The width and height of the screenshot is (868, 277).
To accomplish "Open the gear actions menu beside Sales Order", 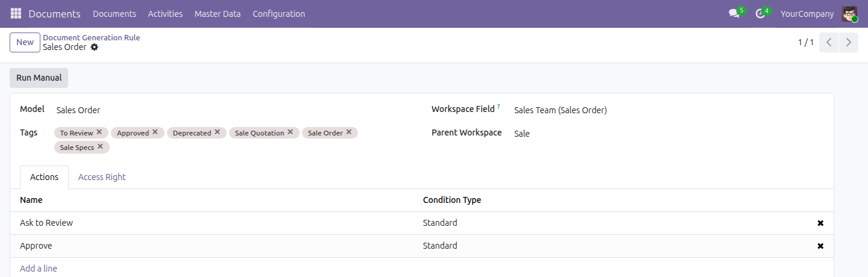I will click(x=94, y=47).
